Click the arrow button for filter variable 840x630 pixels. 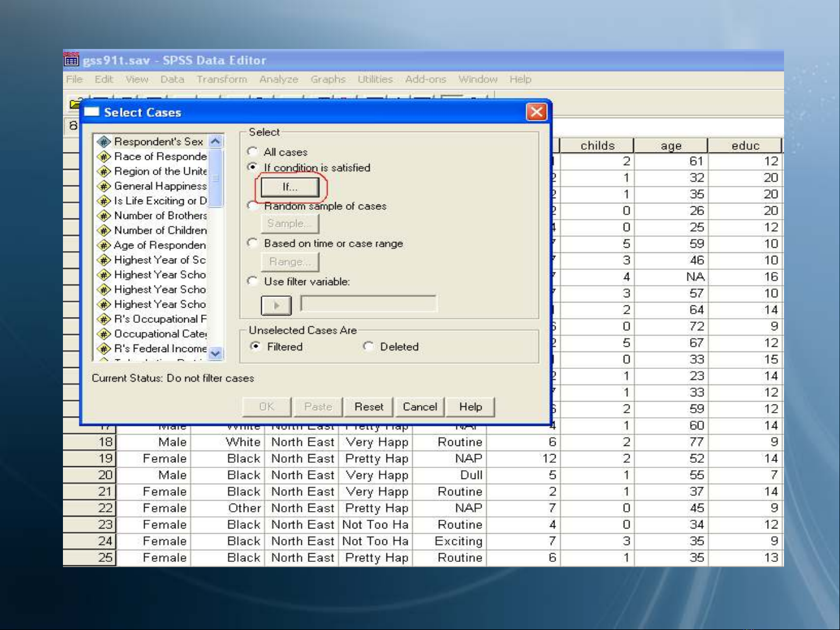coord(276,305)
